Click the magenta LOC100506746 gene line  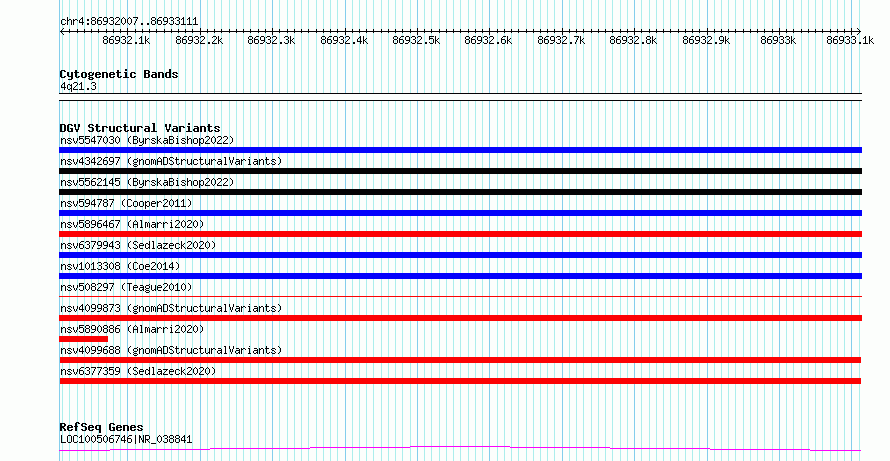(x=460, y=449)
